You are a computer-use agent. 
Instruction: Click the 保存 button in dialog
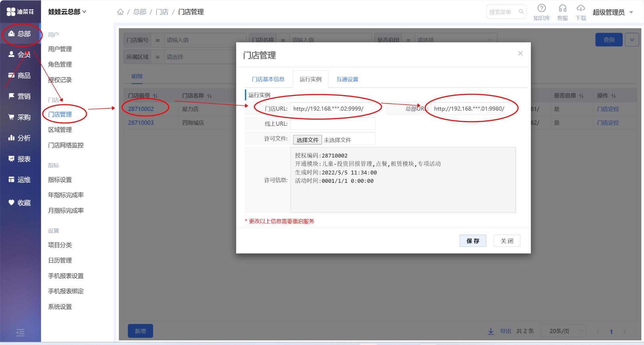[473, 241]
